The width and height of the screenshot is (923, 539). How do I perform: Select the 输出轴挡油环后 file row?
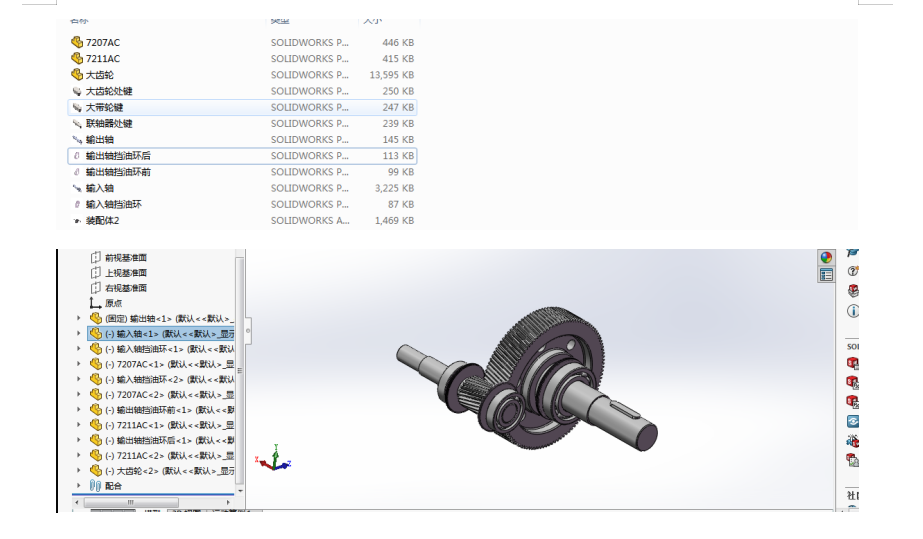118,156
